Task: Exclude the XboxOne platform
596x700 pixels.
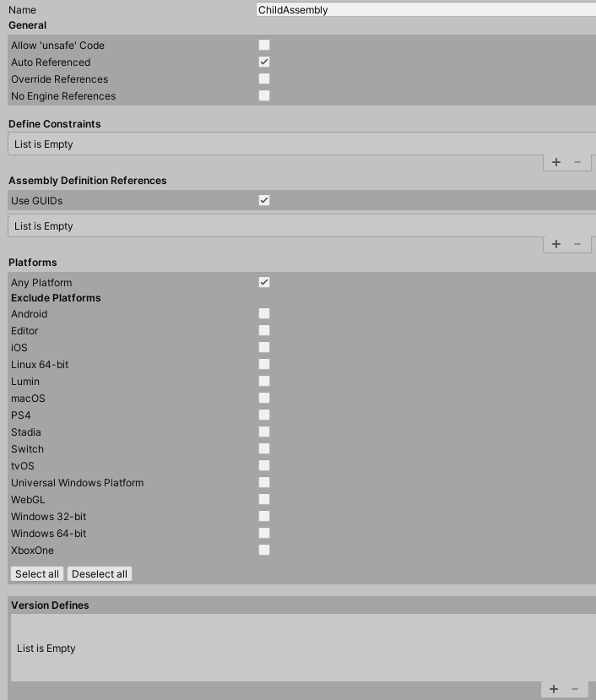Action: coord(264,551)
